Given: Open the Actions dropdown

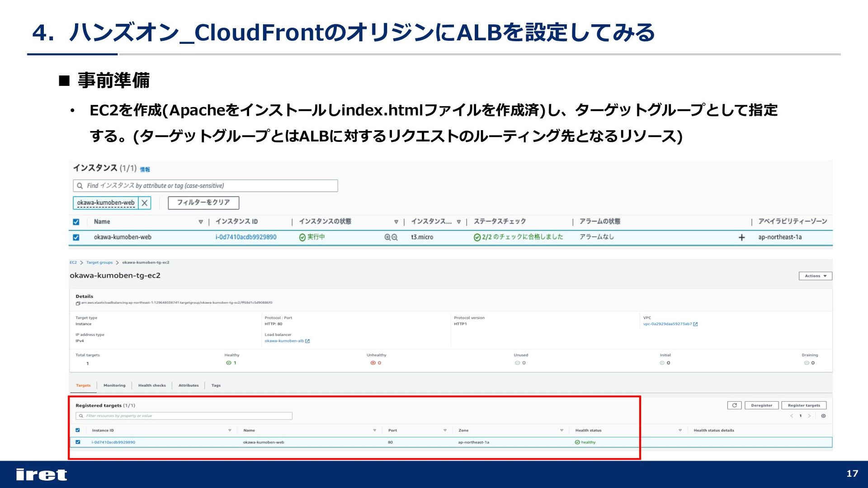Looking at the screenshot, I should [x=815, y=276].
